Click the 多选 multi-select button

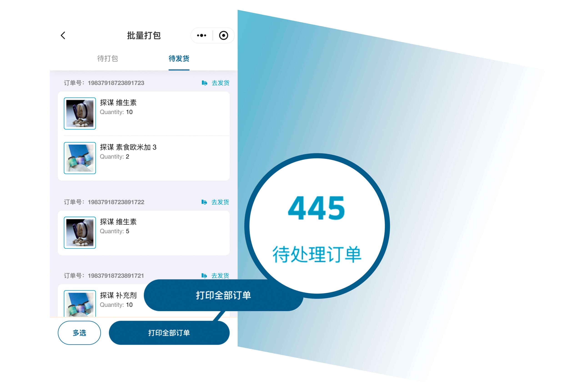coord(79,333)
